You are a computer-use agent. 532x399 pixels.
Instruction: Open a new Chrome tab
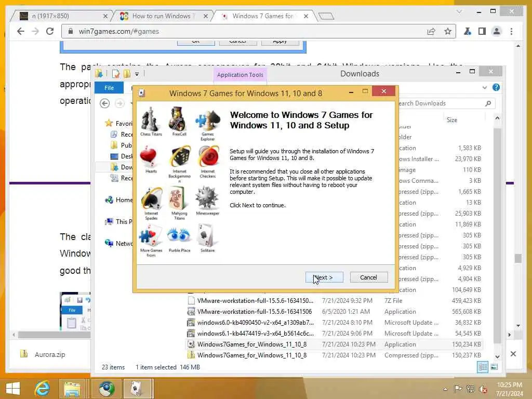(x=326, y=16)
